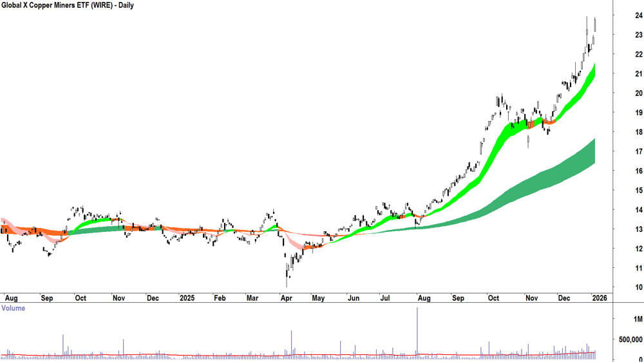Click the May date axis label
This screenshot has width=644, height=362.
[318, 298]
